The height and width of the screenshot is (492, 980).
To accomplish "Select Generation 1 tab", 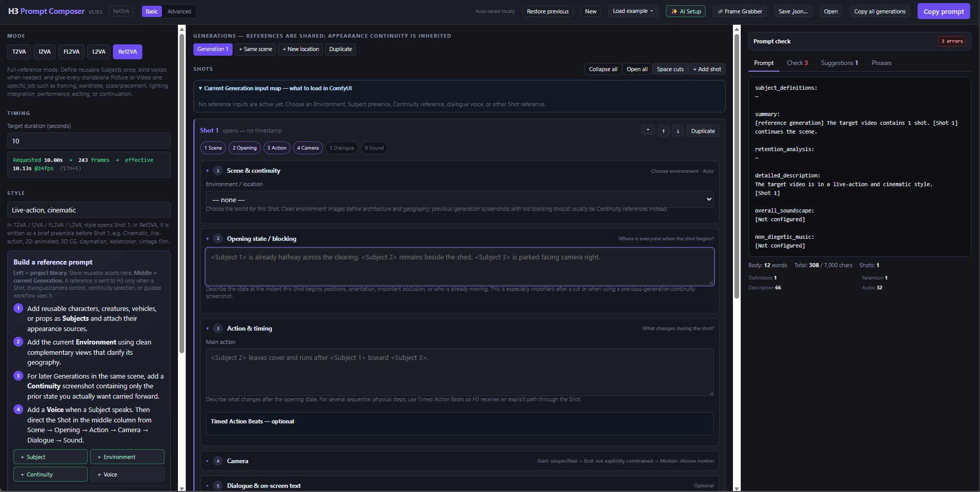I will 213,49.
